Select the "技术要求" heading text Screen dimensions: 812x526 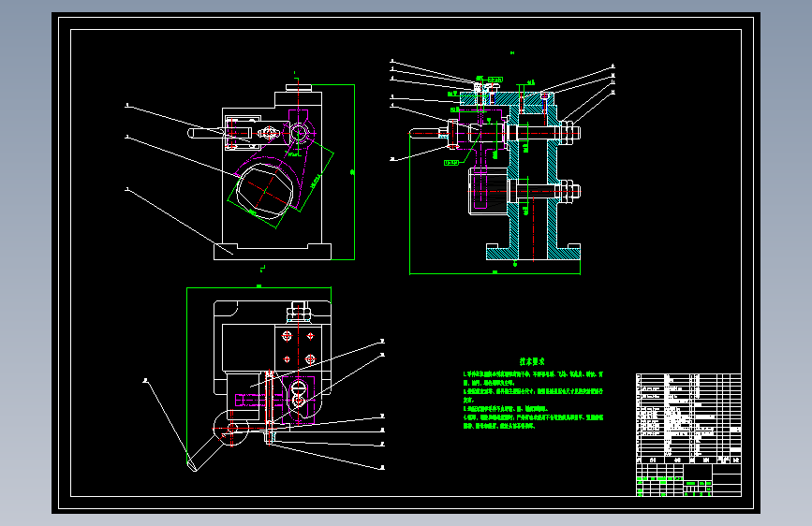click(x=532, y=361)
